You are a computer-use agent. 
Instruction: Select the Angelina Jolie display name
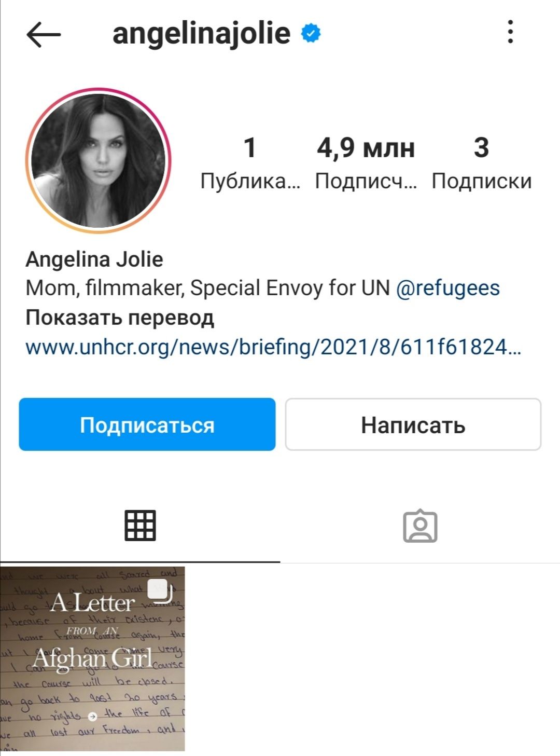94,259
